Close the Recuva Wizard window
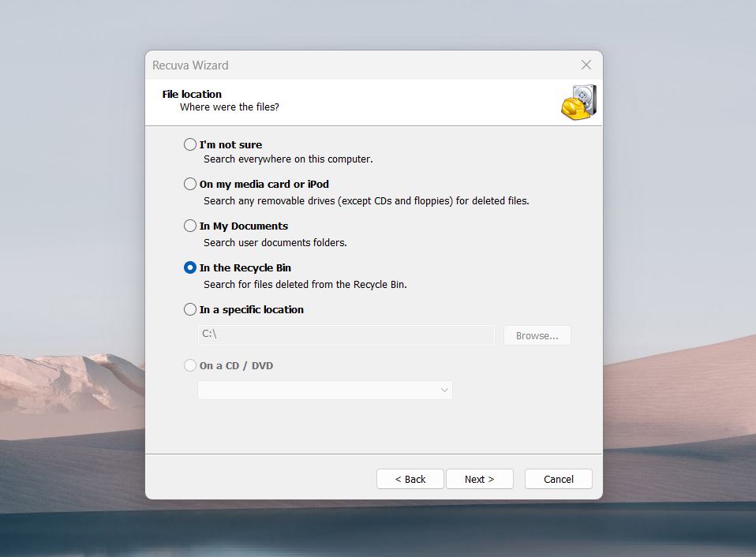The image size is (756, 557). click(586, 65)
